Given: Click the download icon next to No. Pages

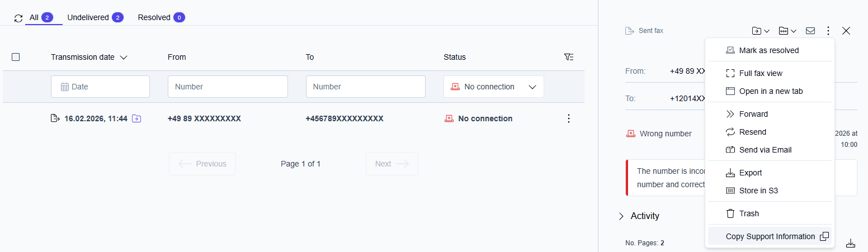Looking at the screenshot, I should click(x=851, y=243).
